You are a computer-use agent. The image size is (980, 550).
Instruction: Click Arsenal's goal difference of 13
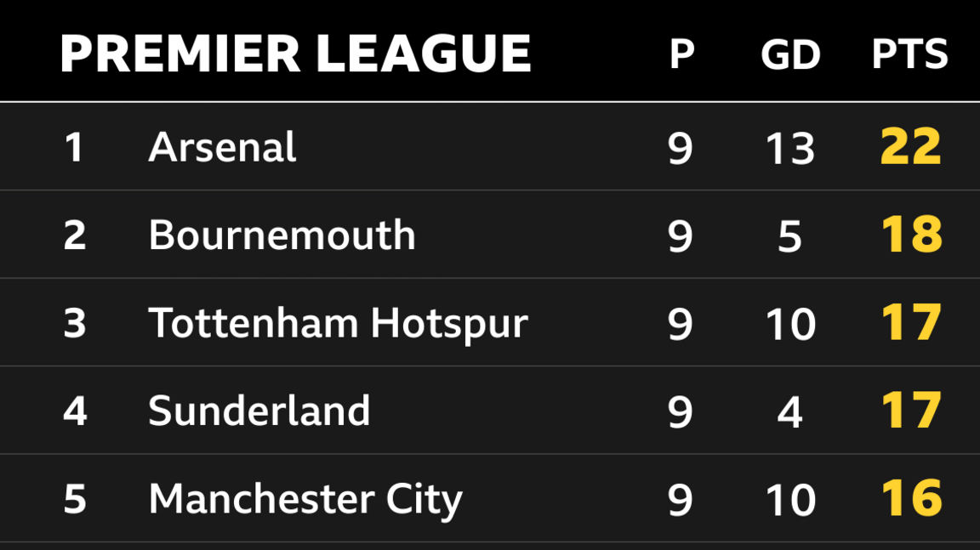pyautogui.click(x=790, y=148)
